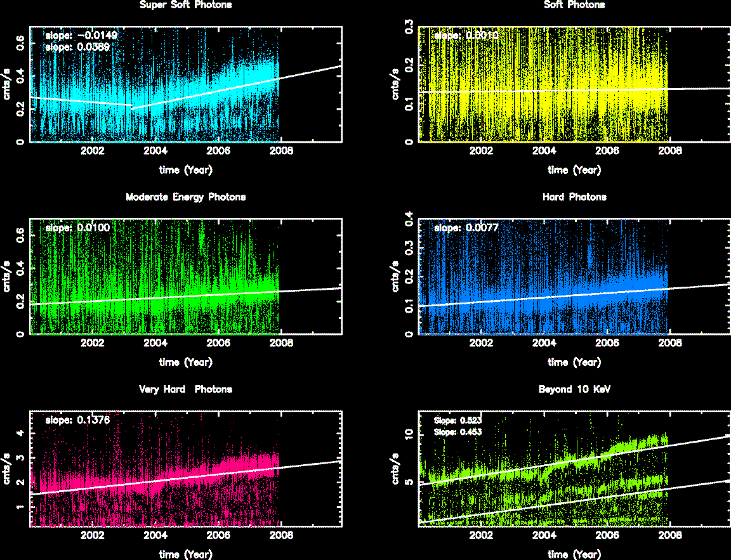Select the "Very Hard Photons" chart title
The width and height of the screenshot is (731, 560).
pyautogui.click(x=185, y=389)
